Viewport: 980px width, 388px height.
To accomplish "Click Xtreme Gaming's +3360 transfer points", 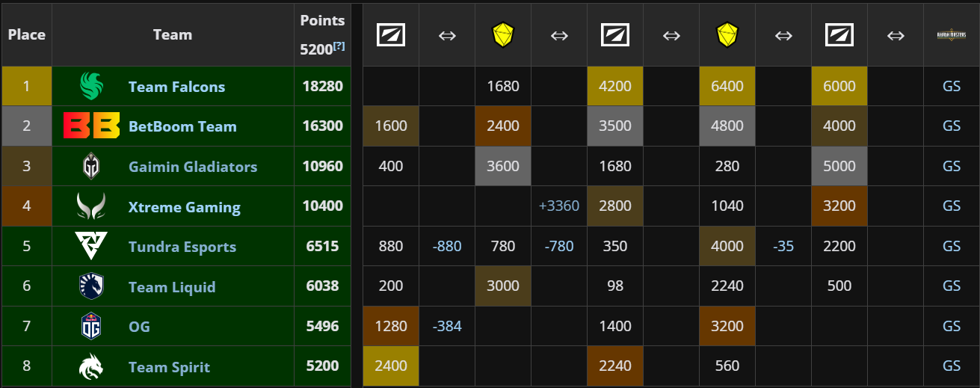I will tap(559, 206).
